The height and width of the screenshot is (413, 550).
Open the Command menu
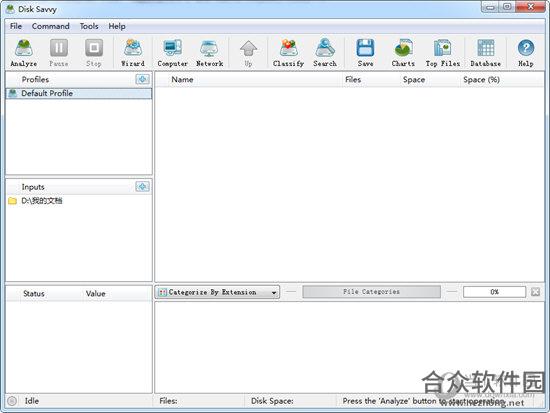click(51, 26)
